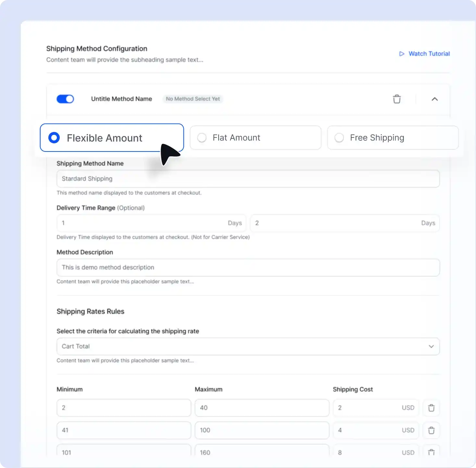
Task: Choose the Flat Amount radio option
Action: click(x=202, y=138)
